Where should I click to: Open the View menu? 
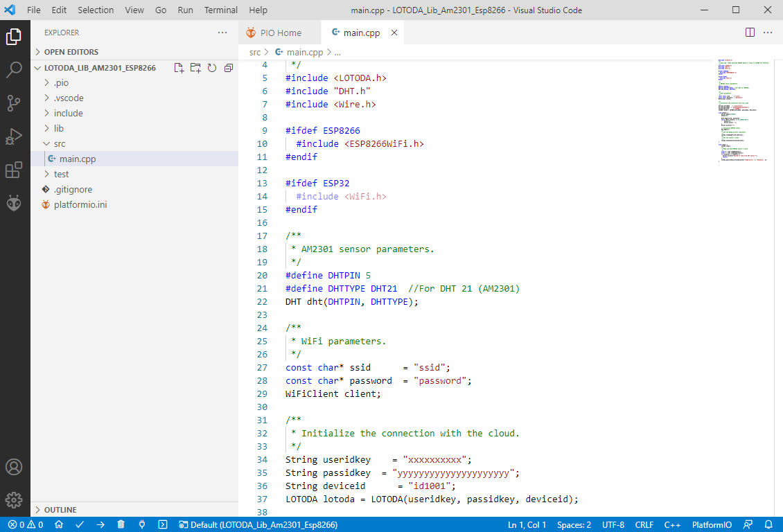point(134,10)
